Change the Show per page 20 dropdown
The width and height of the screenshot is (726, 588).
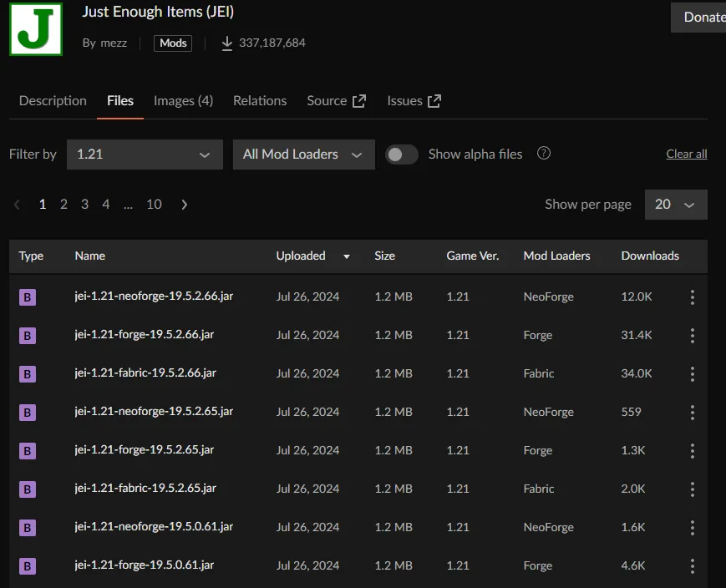675,205
